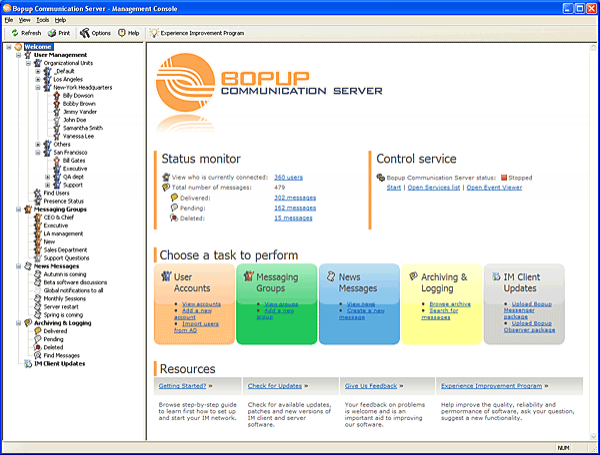
Task: Click Billy Dowson user icon
Action: (x=57, y=96)
